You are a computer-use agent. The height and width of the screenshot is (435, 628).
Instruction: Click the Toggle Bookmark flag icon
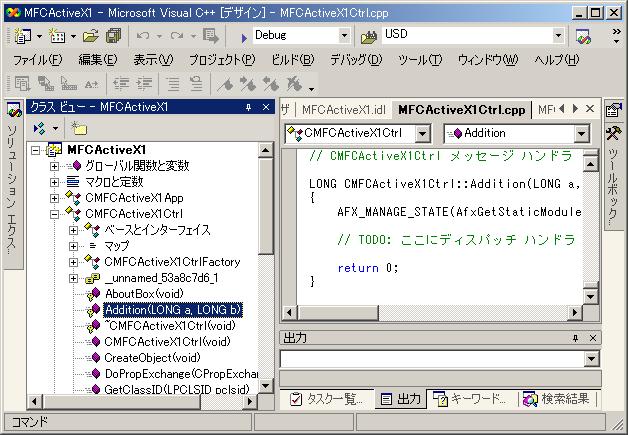pyautogui.click(x=225, y=84)
